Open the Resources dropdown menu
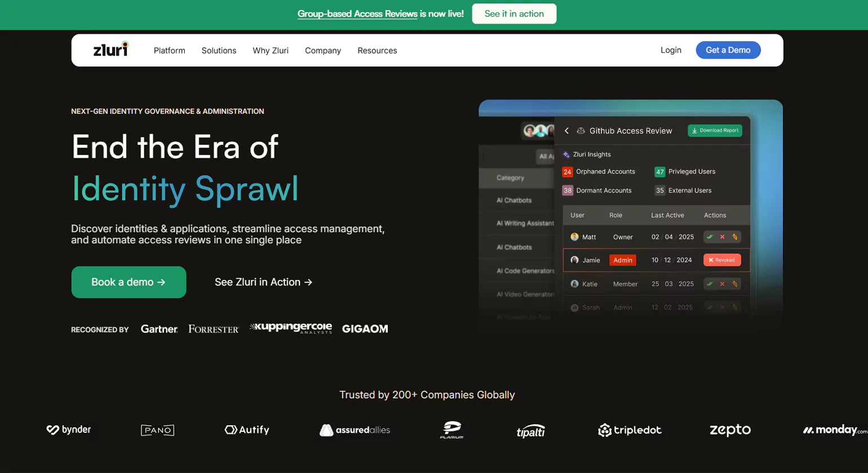868x473 pixels. [x=377, y=51]
